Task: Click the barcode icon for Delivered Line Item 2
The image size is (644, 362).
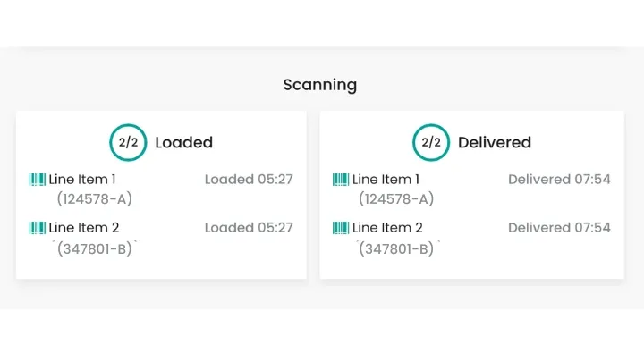Action: coord(341,228)
